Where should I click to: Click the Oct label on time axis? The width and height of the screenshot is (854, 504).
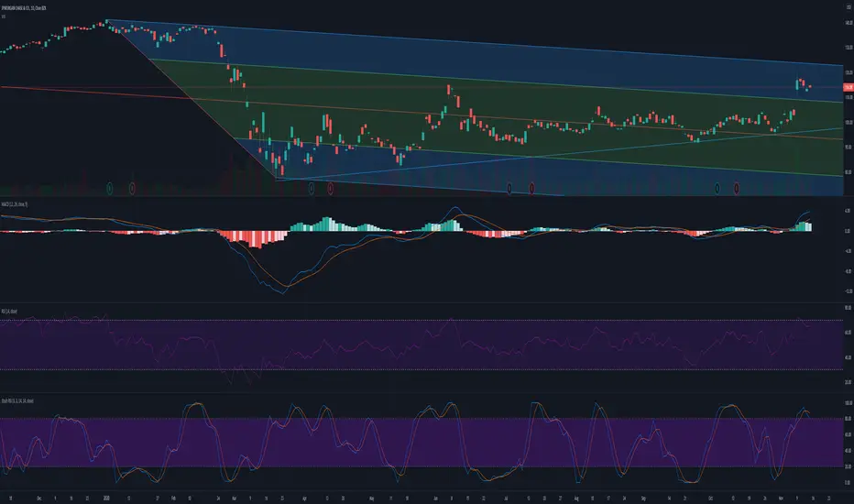[711, 498]
